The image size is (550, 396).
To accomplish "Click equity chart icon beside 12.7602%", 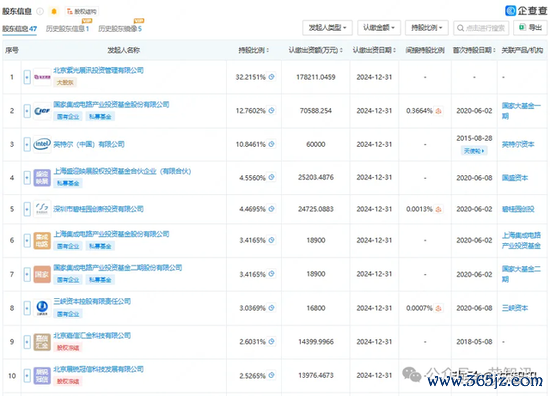I will coord(271,110).
